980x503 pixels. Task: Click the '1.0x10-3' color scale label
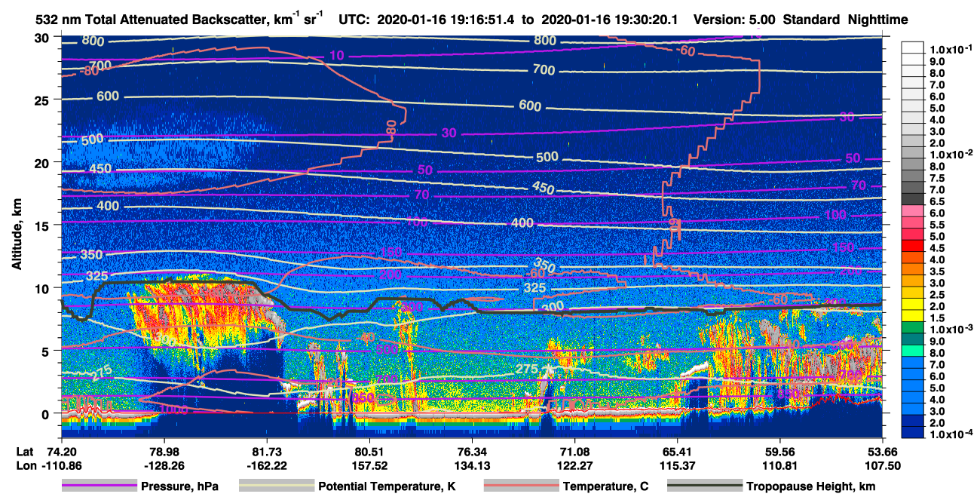coord(951,329)
